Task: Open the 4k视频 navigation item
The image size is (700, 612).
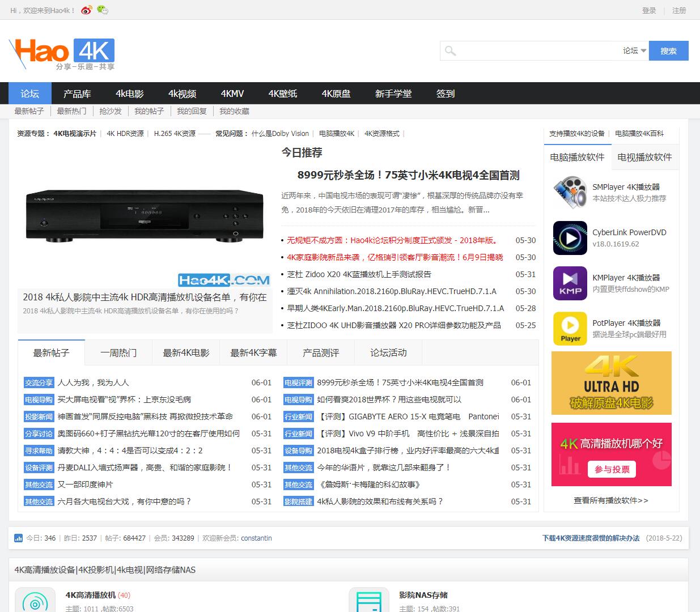Action: [x=183, y=93]
